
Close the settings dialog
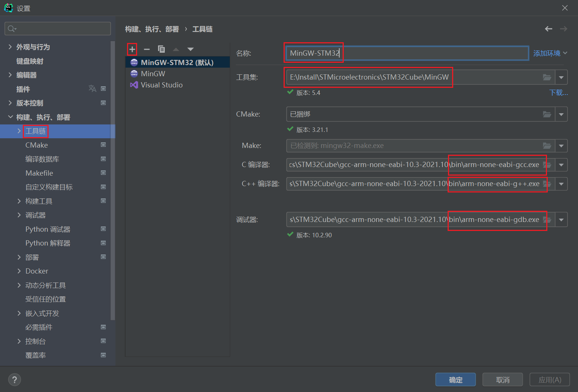pos(565,8)
